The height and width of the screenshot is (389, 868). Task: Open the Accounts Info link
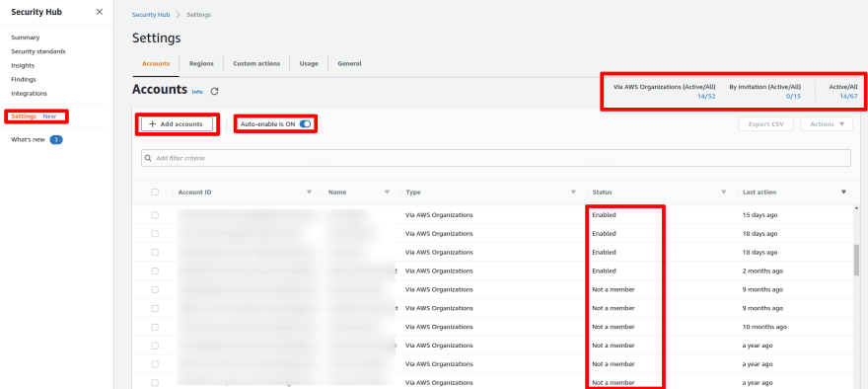197,92
